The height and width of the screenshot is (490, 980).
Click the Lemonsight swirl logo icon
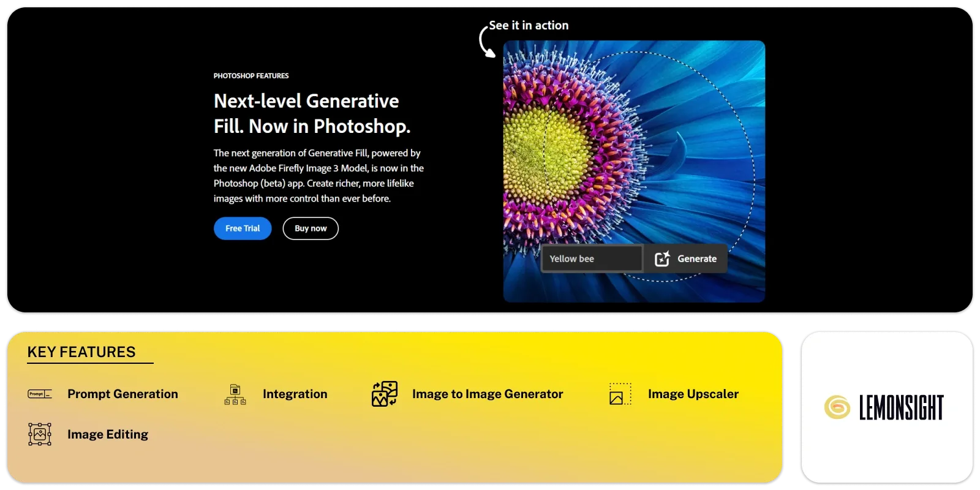click(x=837, y=407)
